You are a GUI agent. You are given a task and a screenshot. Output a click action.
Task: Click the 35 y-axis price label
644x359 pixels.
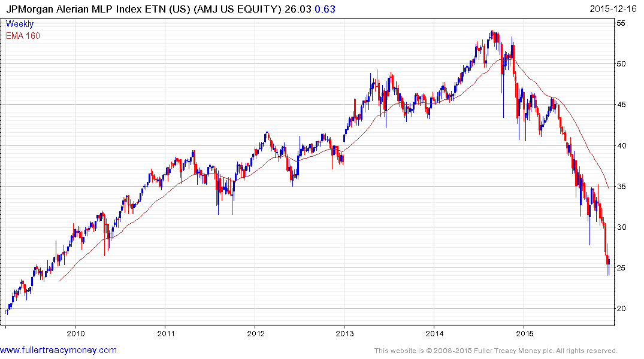(x=621, y=186)
